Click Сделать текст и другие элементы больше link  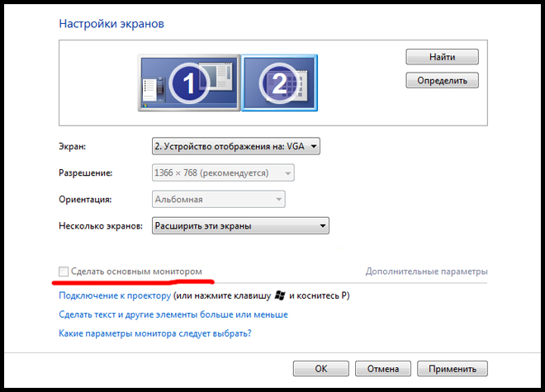coord(173,314)
